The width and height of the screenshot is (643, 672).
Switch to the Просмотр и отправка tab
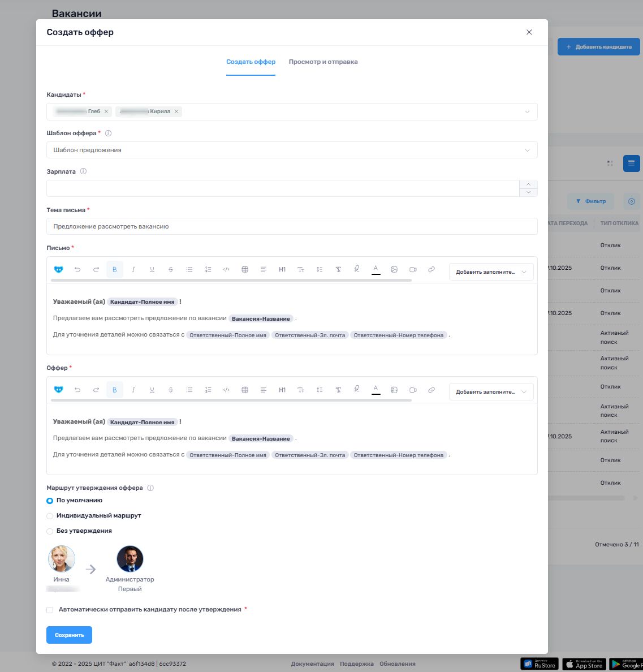point(323,62)
